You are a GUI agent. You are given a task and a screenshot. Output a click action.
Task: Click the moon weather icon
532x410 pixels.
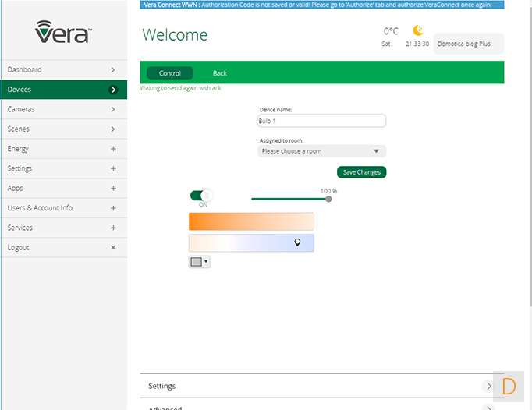(418, 31)
